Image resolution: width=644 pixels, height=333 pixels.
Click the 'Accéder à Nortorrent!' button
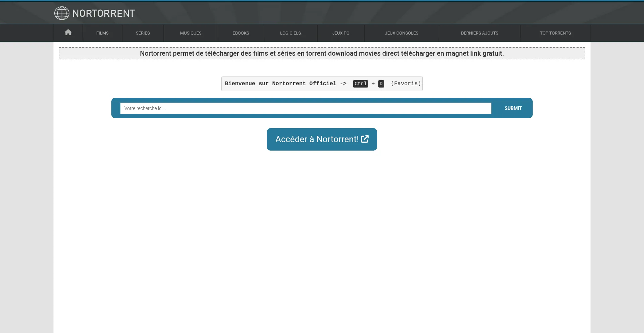317,139
